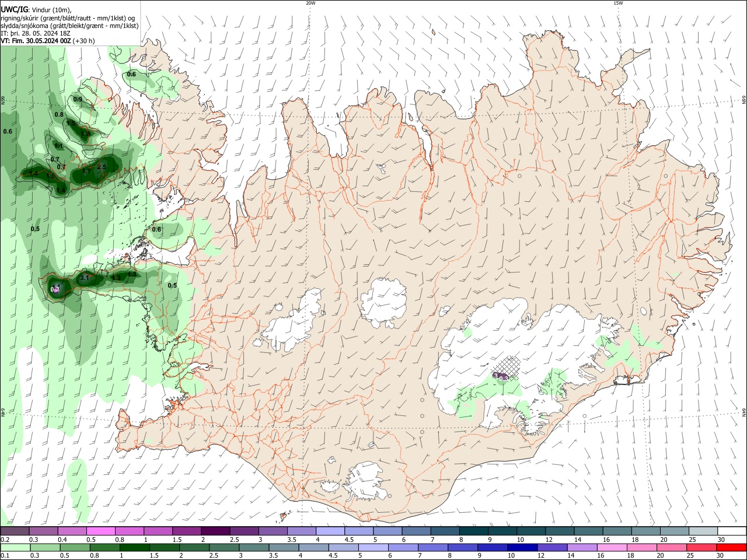747x560 pixels.
Task: Click the rotated 64N latitude label on right edge
Action: pos(744,412)
